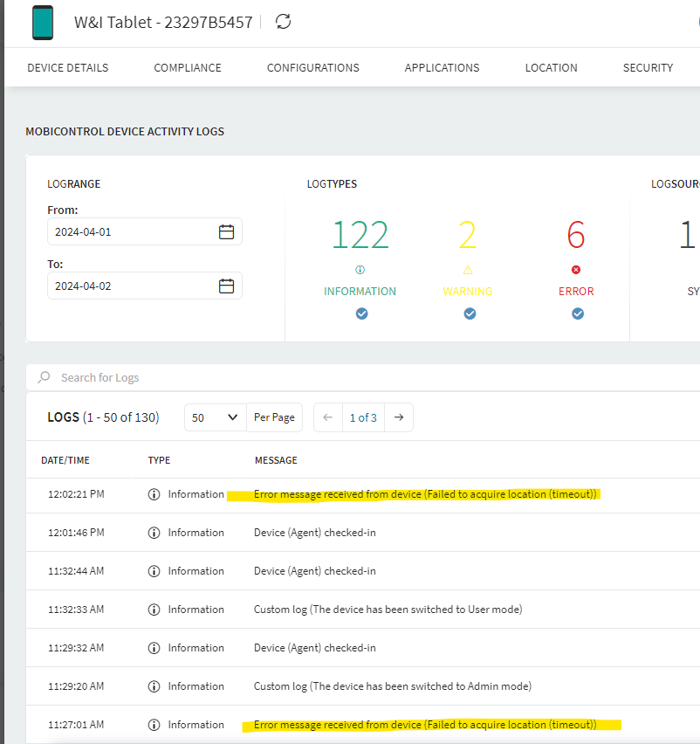Open the From date 2024-04-01 picker

[x=131, y=231]
